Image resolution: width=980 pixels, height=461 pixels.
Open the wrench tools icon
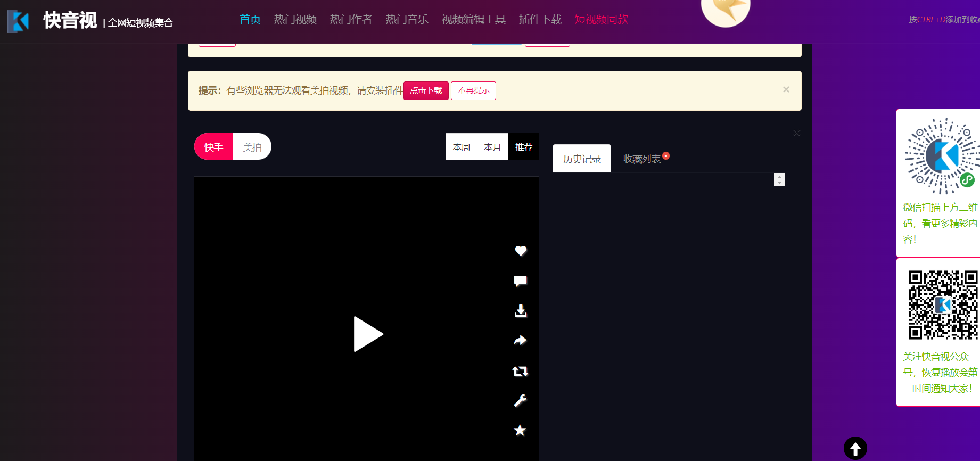click(x=520, y=401)
